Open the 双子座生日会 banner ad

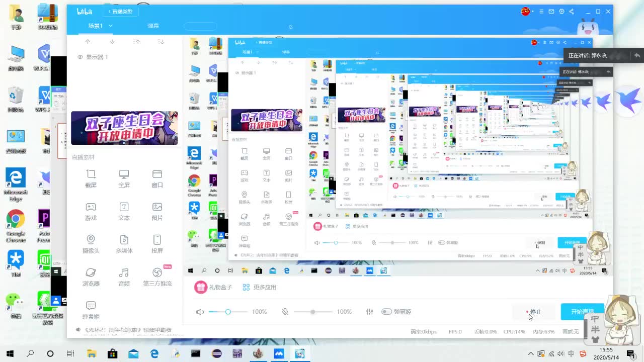(124, 128)
